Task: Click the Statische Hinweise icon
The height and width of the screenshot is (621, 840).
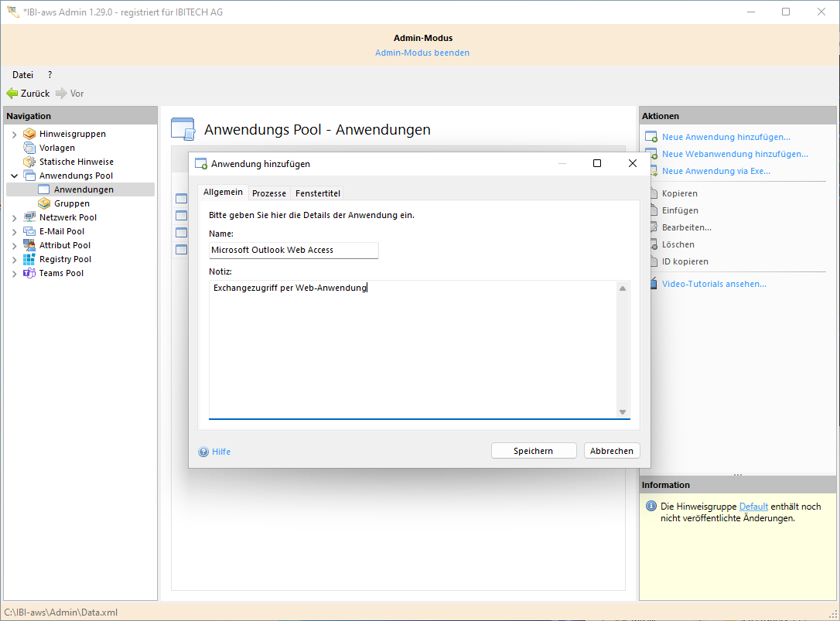Action: click(x=29, y=162)
